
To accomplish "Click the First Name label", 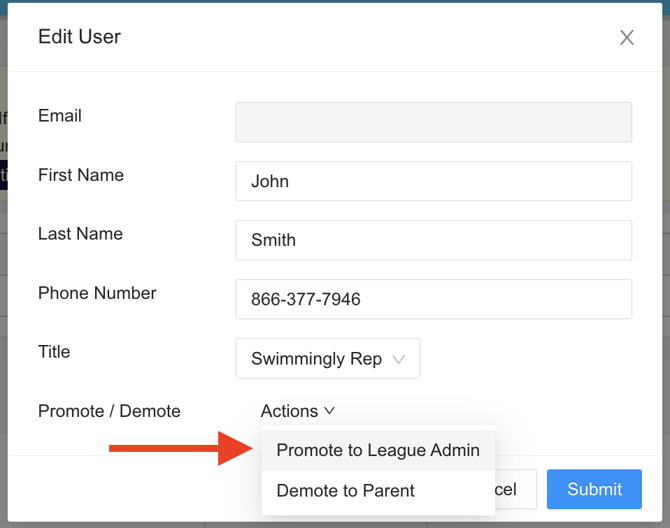I will pos(81,175).
